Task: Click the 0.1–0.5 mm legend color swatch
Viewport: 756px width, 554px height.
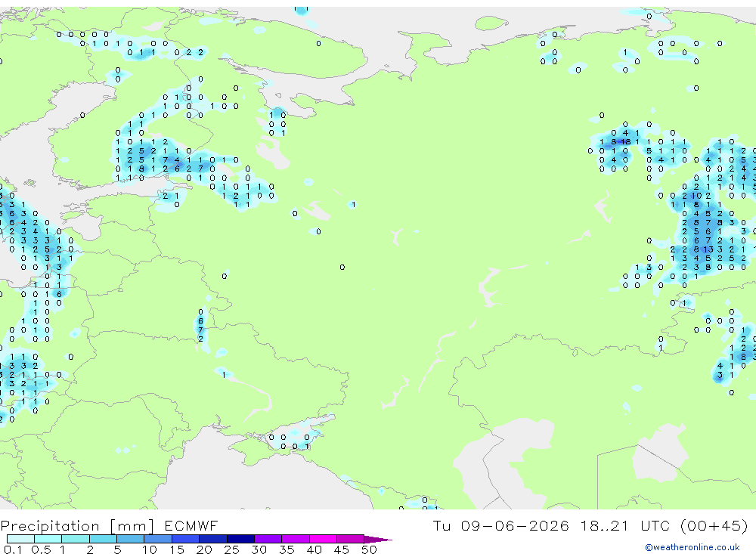Action: click(20, 539)
